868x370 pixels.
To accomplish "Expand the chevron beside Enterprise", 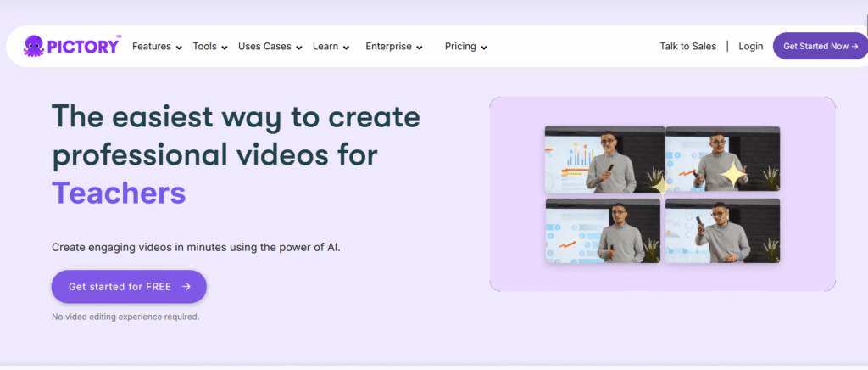I will pyautogui.click(x=420, y=48).
